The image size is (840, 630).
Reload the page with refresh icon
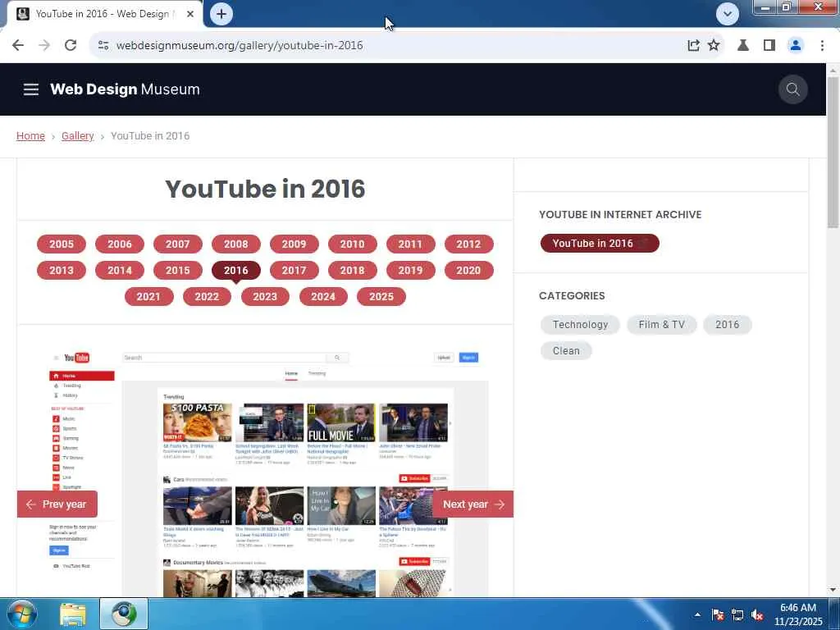pyautogui.click(x=71, y=46)
